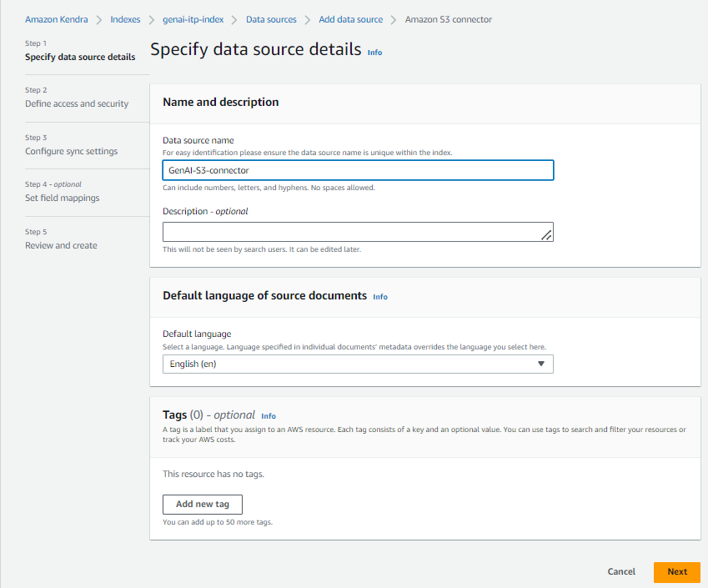
Task: Click the Description text area
Action: click(x=350, y=232)
